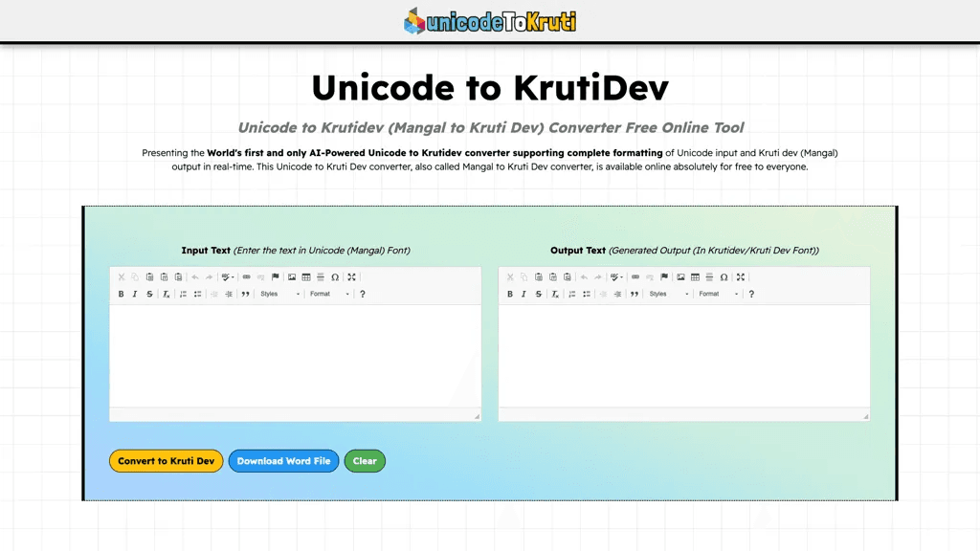
Task: Insert an image using the Input toolbar
Action: click(x=292, y=276)
